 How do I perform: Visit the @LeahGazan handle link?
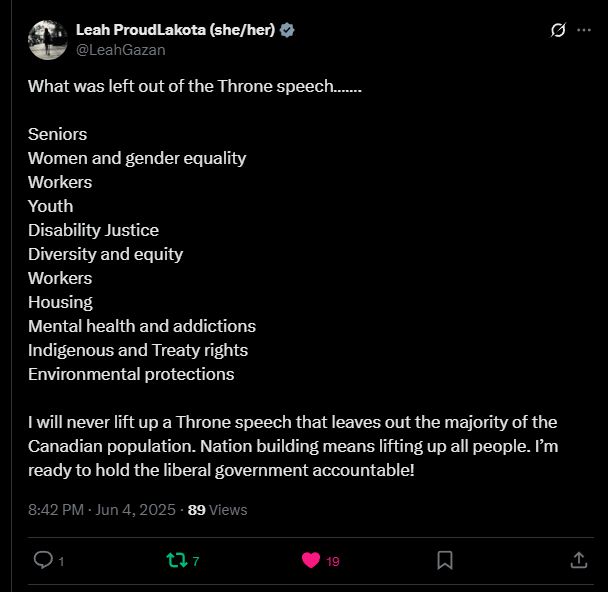pyautogui.click(x=121, y=50)
